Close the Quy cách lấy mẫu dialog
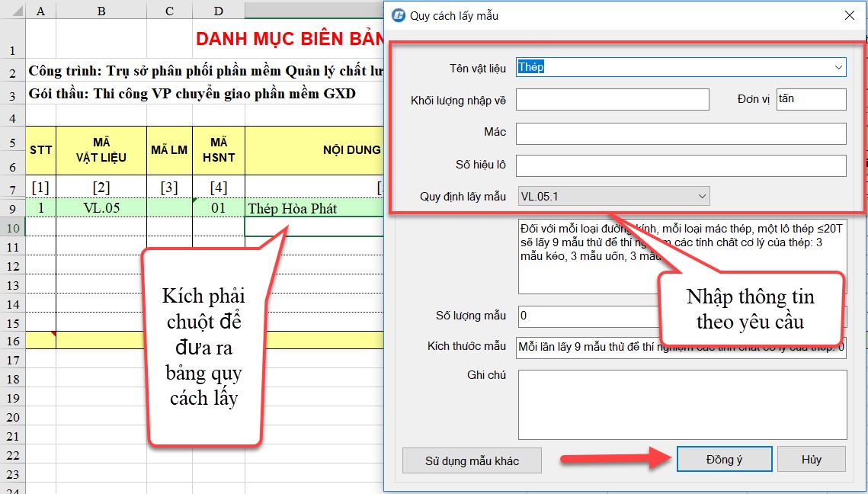Viewport: 868px width, 494px height. [x=850, y=16]
